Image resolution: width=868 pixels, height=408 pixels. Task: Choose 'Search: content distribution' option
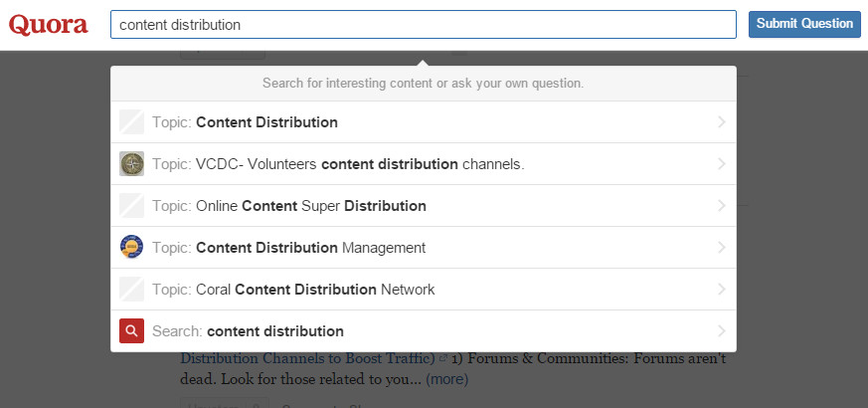pyautogui.click(x=424, y=331)
